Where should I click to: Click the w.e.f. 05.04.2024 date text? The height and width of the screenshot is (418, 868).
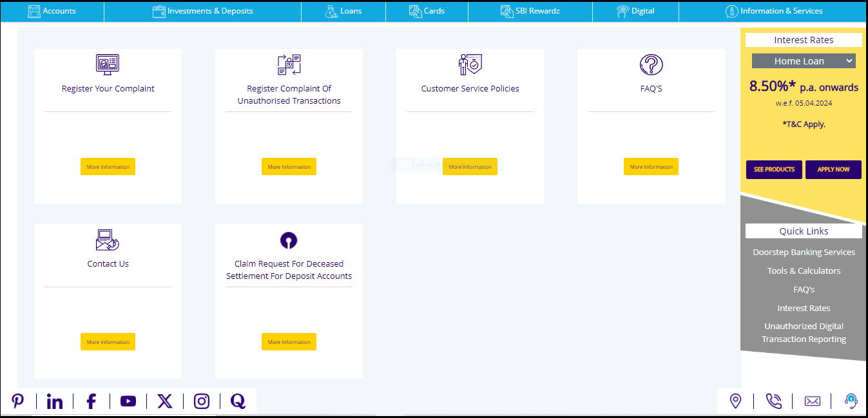[x=804, y=103]
